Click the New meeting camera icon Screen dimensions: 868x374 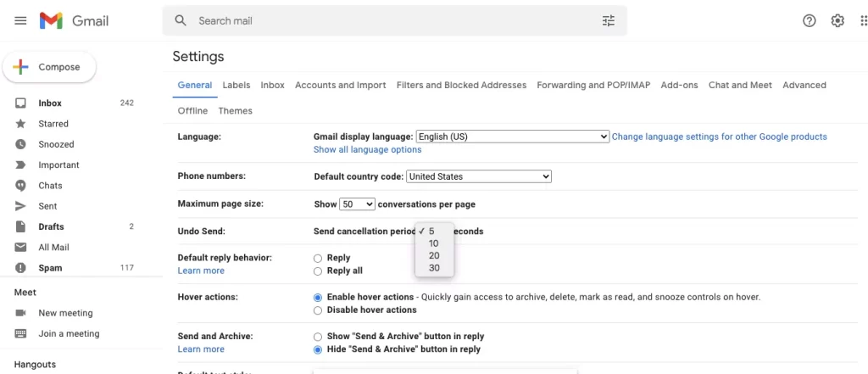tap(20, 313)
